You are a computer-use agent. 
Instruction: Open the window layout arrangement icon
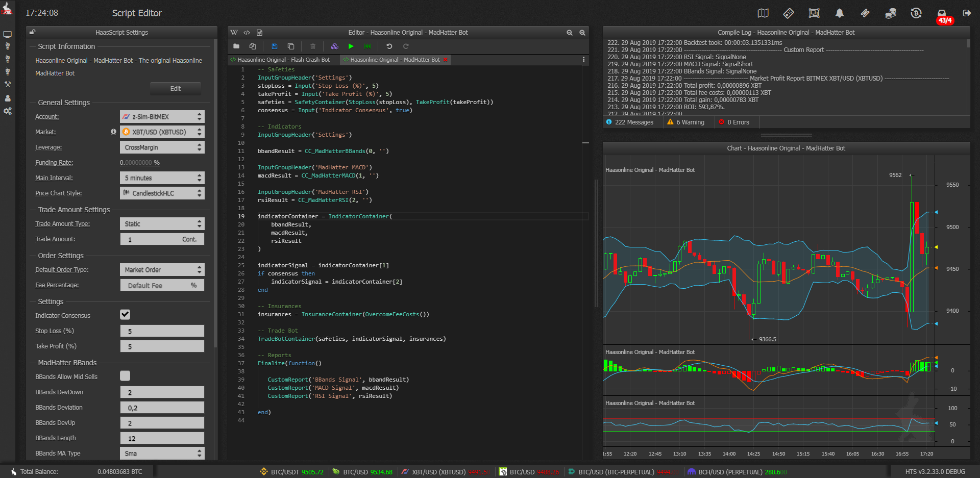[814, 13]
